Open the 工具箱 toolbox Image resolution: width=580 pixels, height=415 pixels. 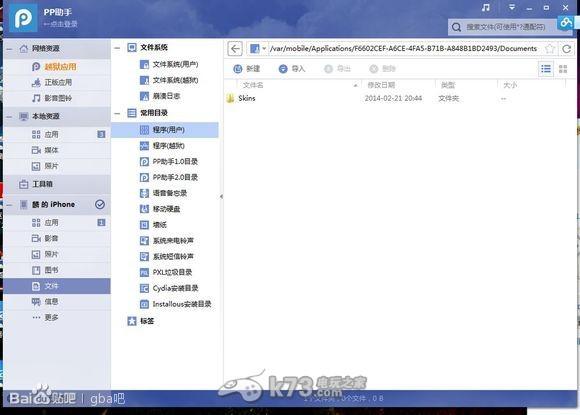[57, 184]
